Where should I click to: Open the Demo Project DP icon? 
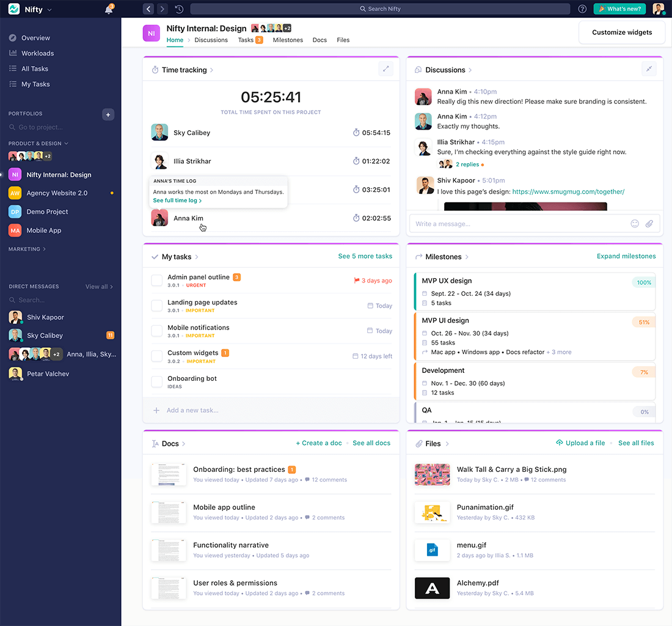[15, 212]
